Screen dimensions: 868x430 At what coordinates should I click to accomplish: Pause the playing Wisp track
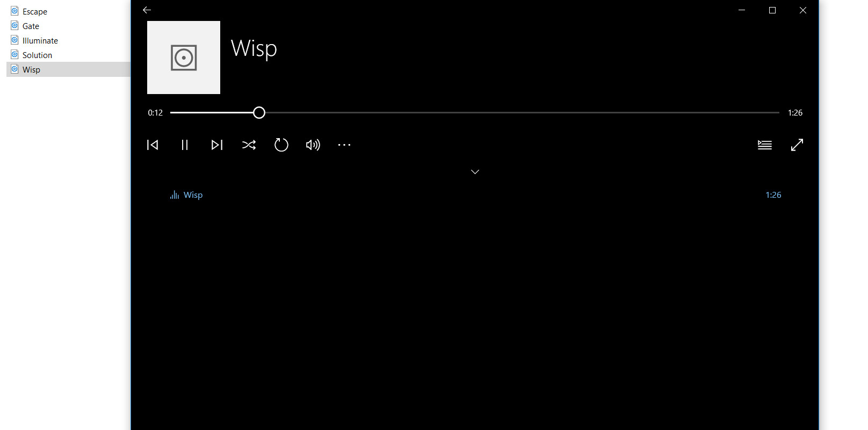coord(185,145)
